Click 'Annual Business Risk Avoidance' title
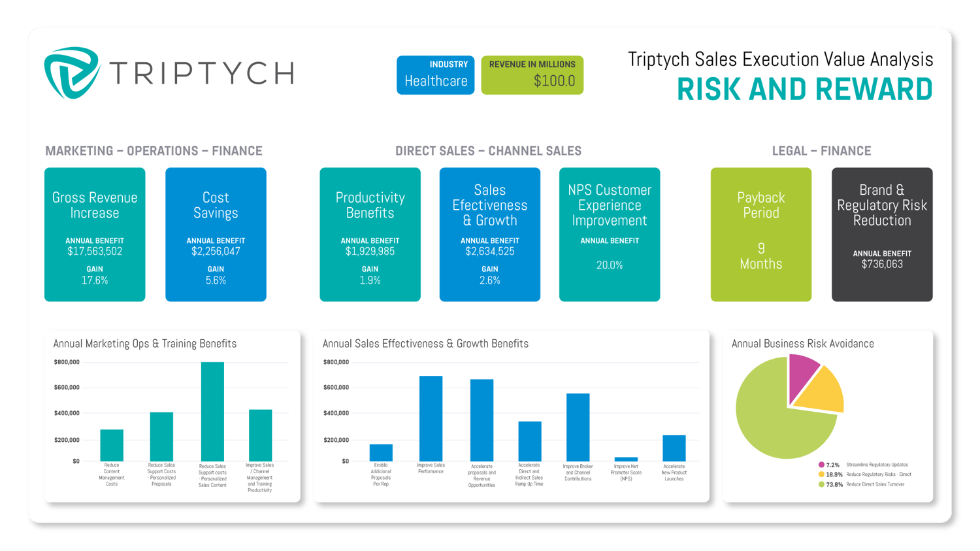This screenshot has width=980, height=551. click(x=802, y=344)
